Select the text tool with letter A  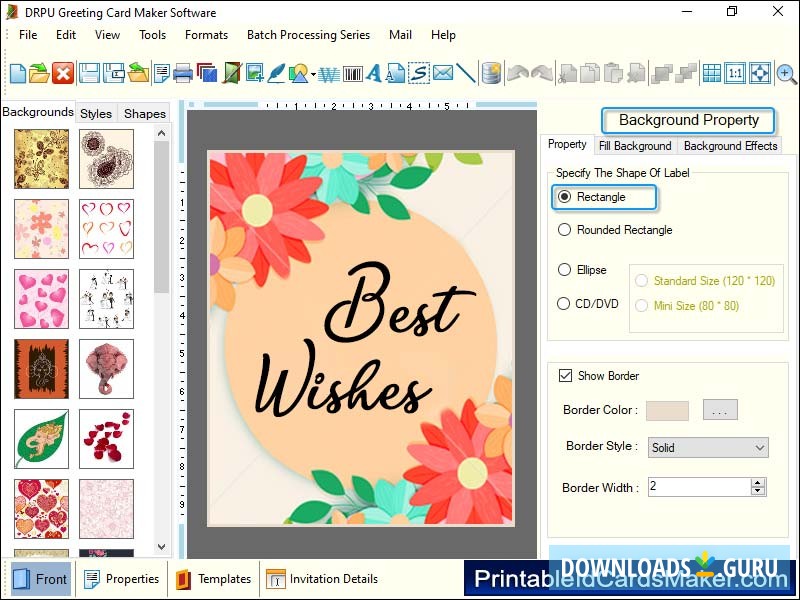click(x=374, y=72)
